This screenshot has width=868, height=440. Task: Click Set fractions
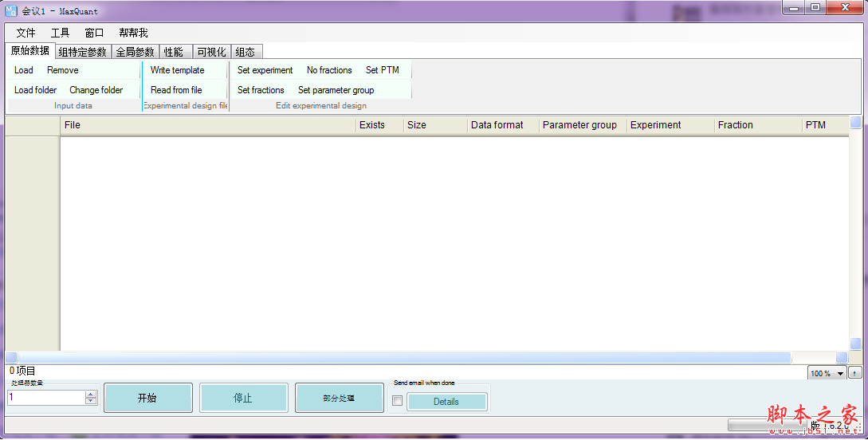click(261, 89)
